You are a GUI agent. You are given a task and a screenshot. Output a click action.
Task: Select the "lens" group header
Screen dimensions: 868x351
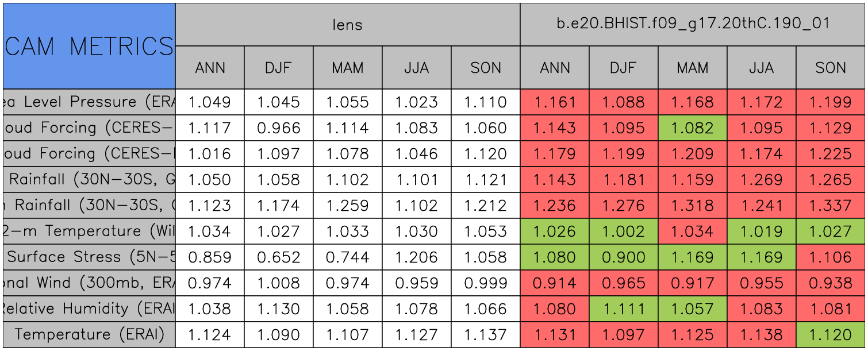[347, 24]
